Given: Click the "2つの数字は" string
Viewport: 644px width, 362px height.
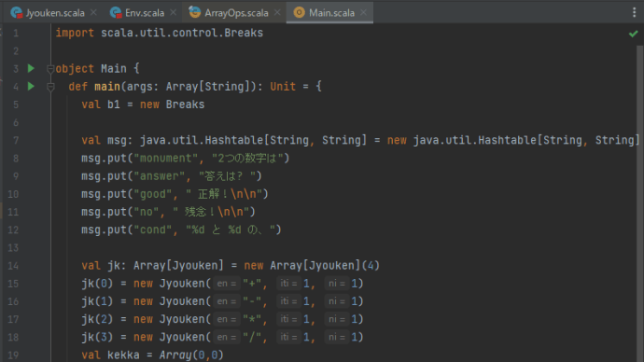Looking at the screenshot, I should [247, 159].
